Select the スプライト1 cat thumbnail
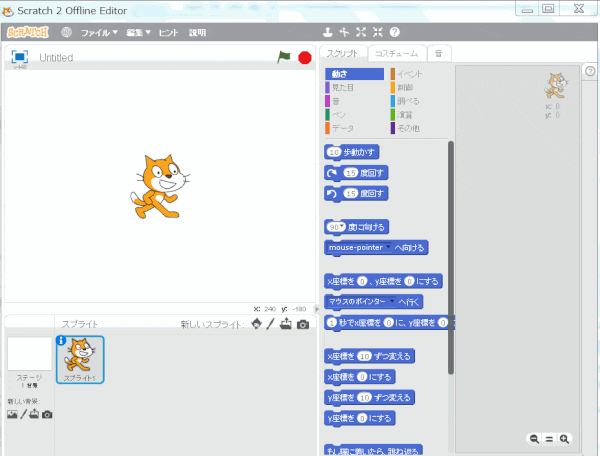The image size is (600, 456). point(80,360)
